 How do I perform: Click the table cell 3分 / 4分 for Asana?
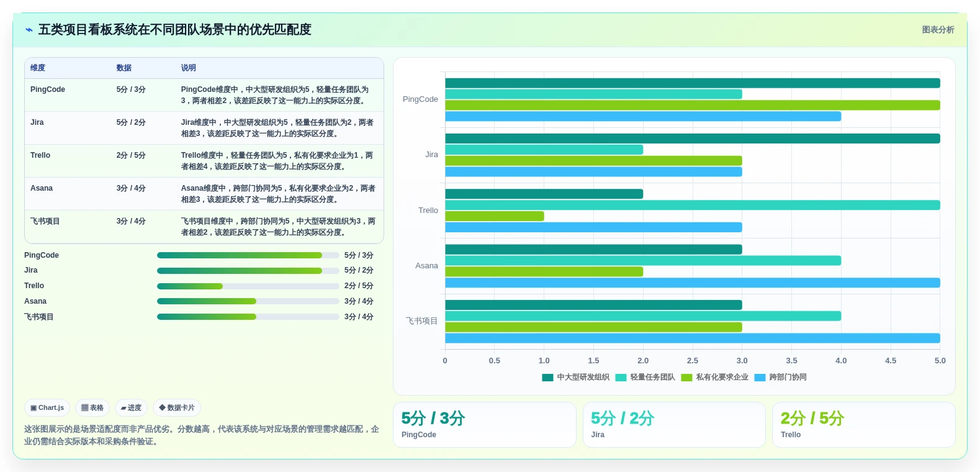tap(131, 188)
